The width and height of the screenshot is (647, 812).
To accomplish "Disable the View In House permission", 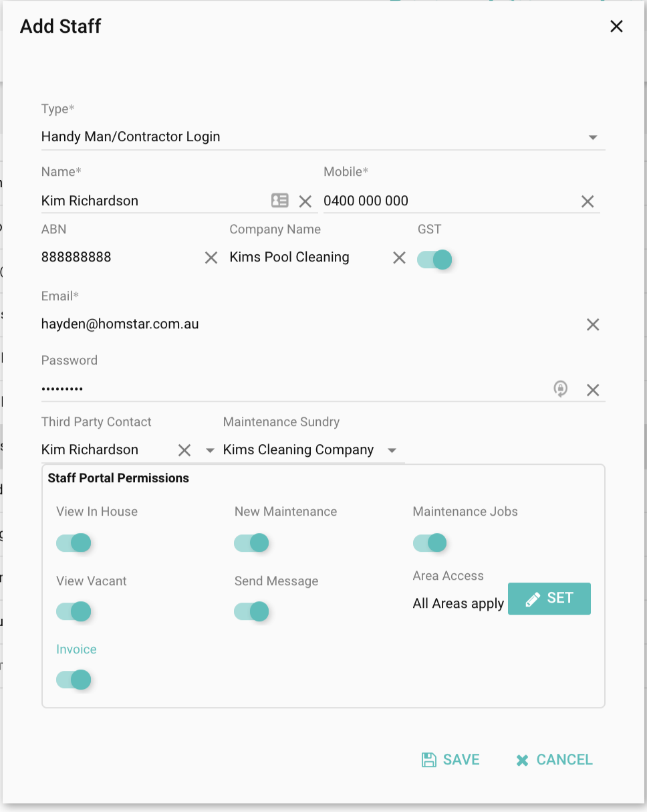I will (74, 542).
